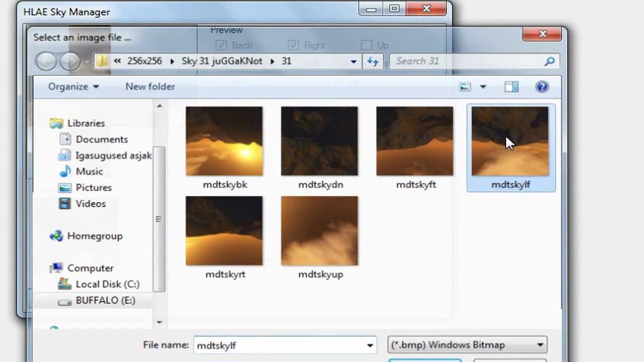Click the sidebar scroll up arrow
Viewport: 644px width, 362px height.
click(x=159, y=106)
